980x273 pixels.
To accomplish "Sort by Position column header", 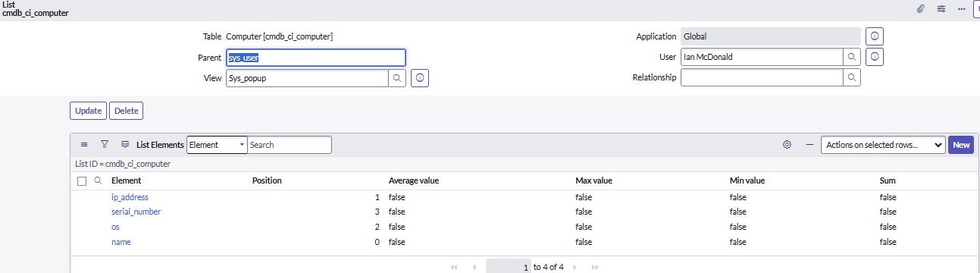I will [x=267, y=180].
